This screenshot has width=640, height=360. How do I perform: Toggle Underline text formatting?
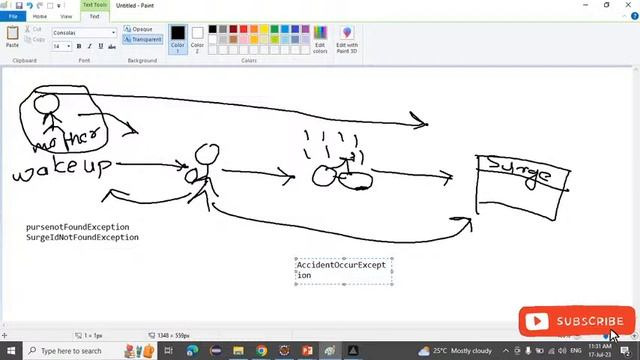pos(100,46)
